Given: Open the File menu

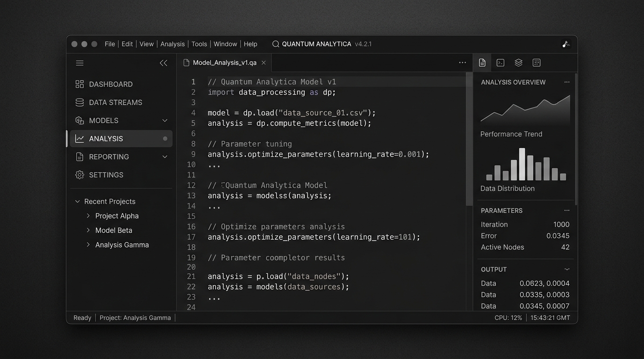Looking at the screenshot, I should [110, 44].
